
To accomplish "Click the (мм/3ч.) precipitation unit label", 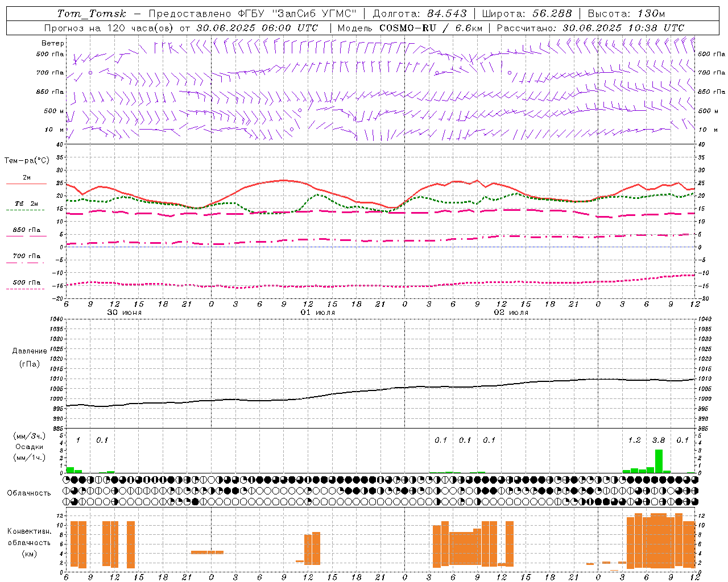I will pos(30,436).
